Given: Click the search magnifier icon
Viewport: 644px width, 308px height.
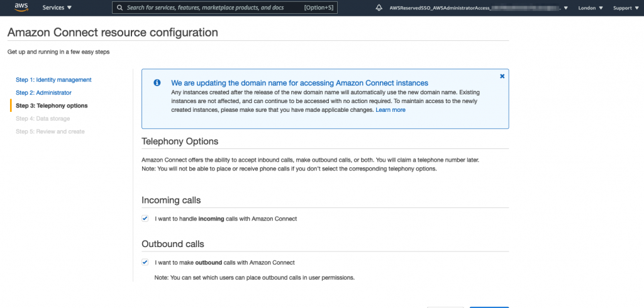Looking at the screenshot, I should click(x=119, y=8).
